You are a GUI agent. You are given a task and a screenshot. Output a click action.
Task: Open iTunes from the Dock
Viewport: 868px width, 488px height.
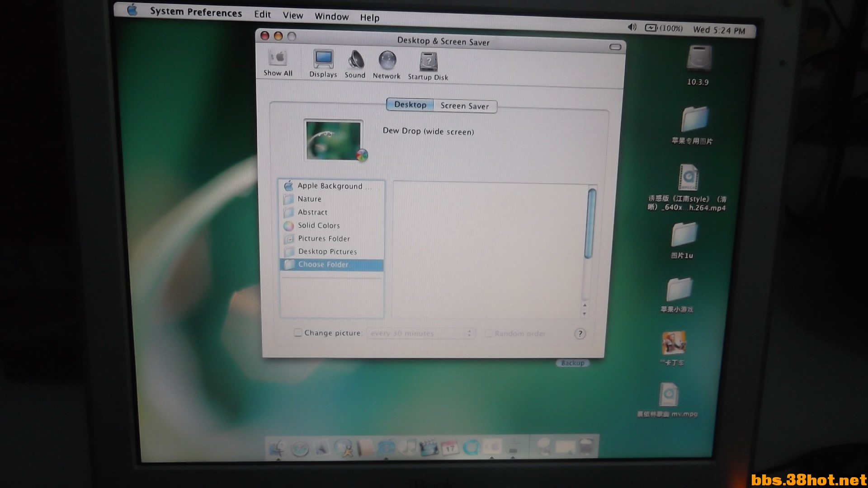[x=408, y=448]
